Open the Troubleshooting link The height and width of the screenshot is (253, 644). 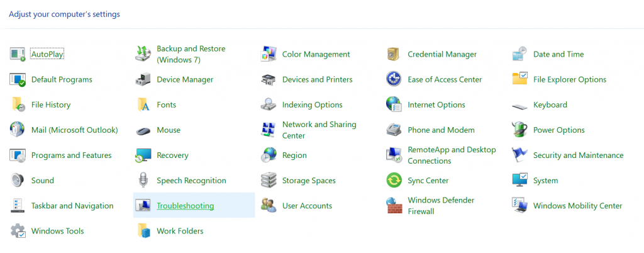(185, 206)
